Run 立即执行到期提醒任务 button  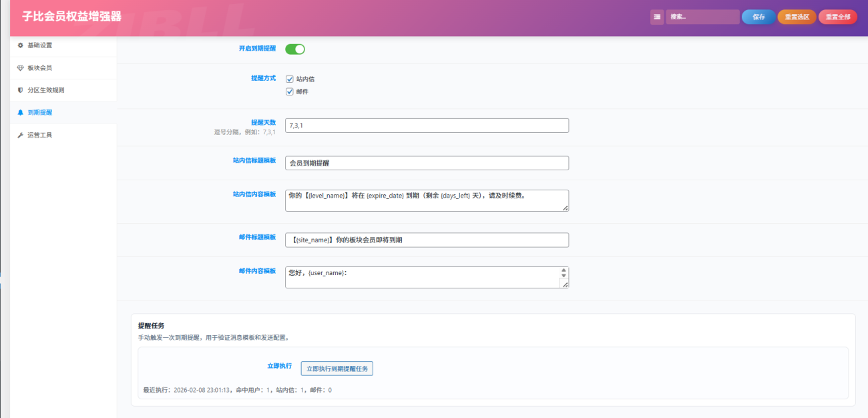(337, 369)
